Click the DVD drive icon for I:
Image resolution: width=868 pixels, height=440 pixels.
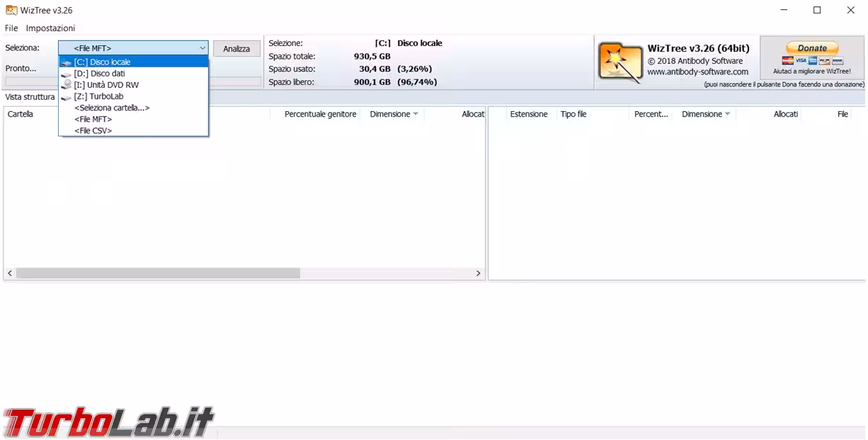coord(67,85)
